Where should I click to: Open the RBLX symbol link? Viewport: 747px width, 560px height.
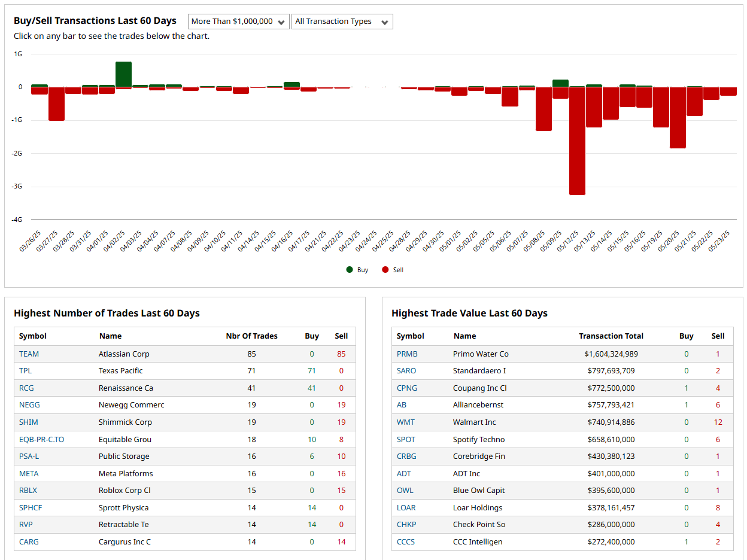pyautogui.click(x=28, y=490)
